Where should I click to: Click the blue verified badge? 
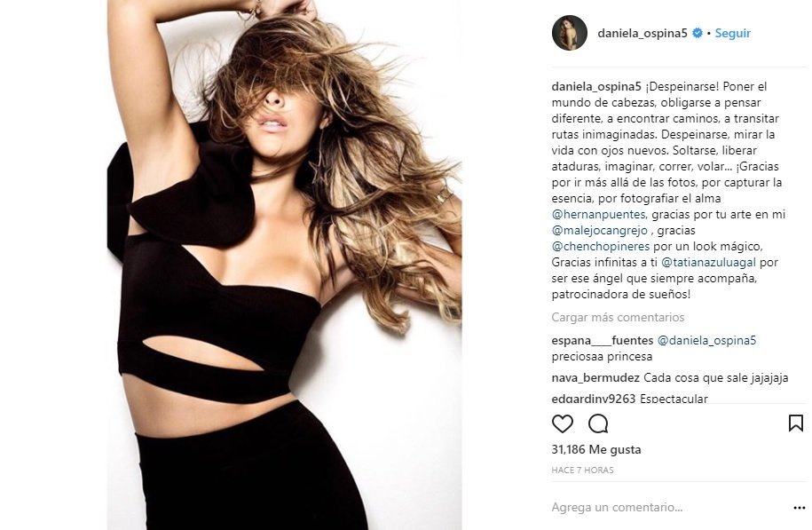click(x=698, y=33)
